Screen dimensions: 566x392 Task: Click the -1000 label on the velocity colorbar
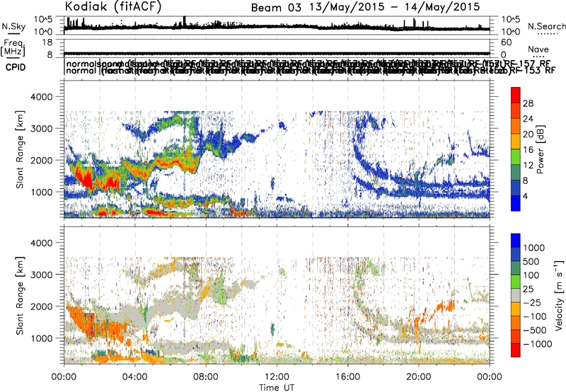(x=538, y=344)
